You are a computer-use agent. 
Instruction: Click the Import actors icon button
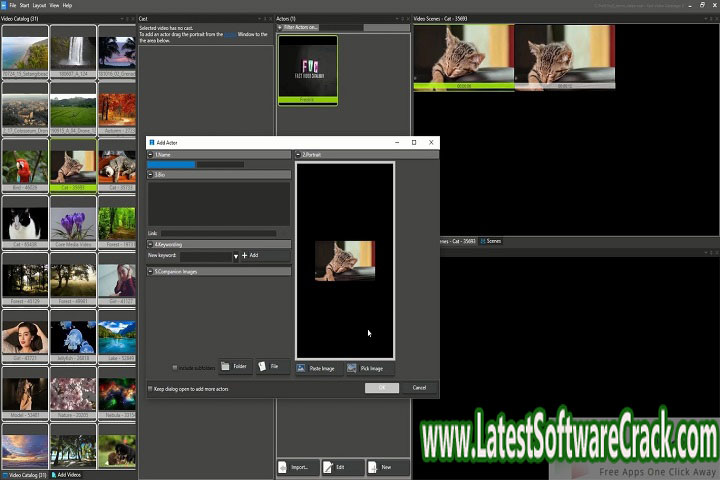tap(298, 467)
